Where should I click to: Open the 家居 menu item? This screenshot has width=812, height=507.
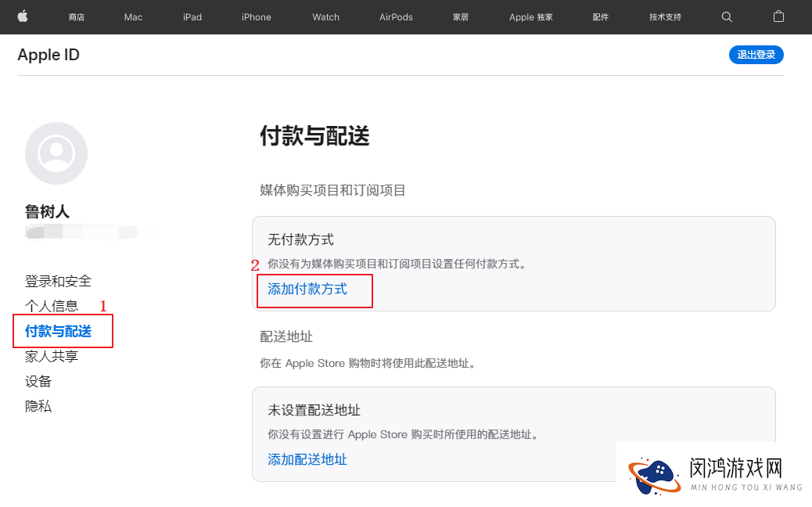click(461, 17)
